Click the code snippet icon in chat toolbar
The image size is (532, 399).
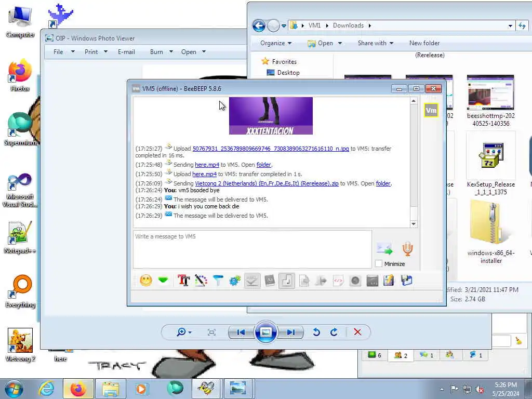coord(338,281)
